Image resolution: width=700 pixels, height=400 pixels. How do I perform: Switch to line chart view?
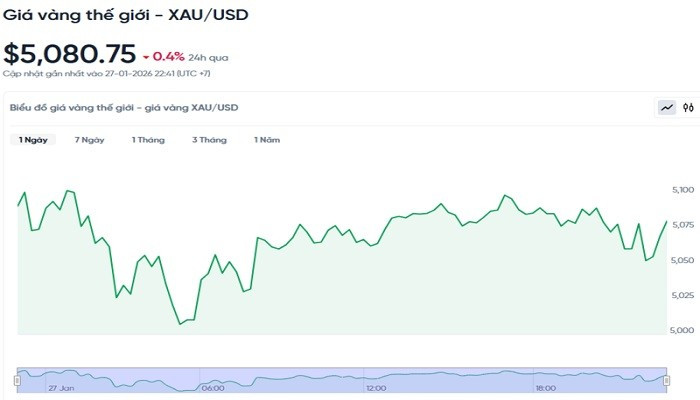coord(666,107)
